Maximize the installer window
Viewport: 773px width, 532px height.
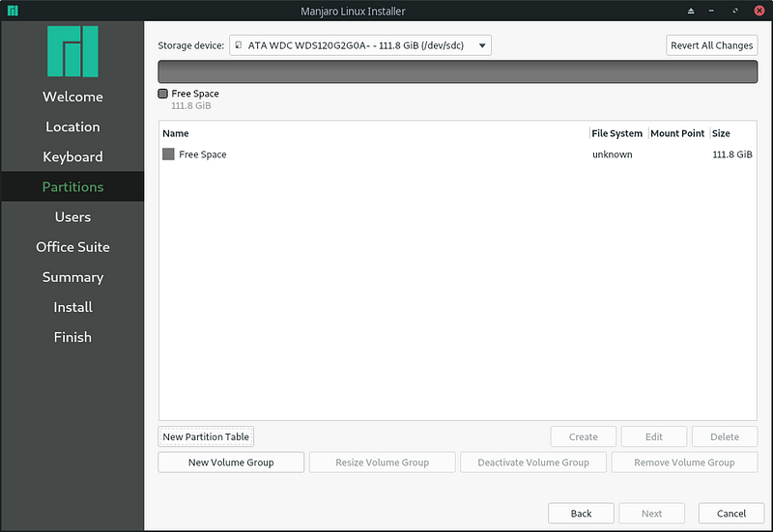click(x=735, y=11)
